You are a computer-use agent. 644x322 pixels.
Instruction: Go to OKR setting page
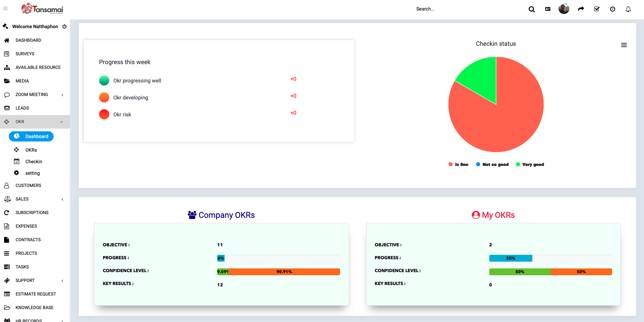33,173
